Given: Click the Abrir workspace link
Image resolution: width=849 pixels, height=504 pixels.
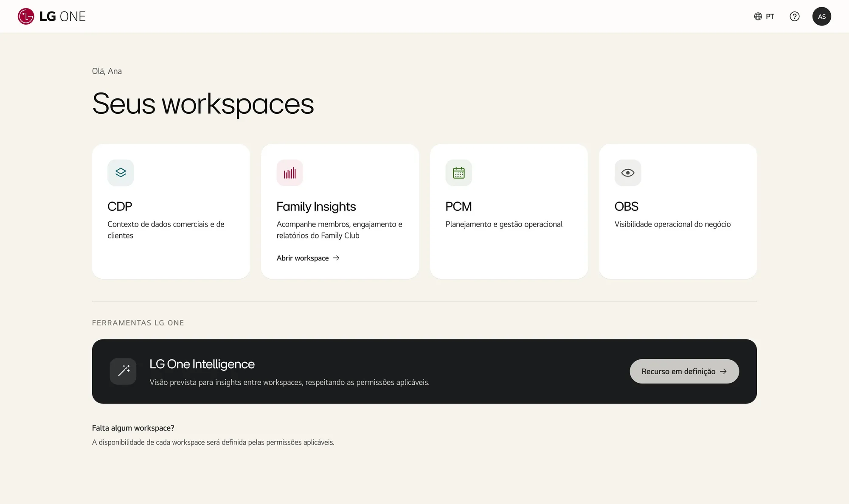Looking at the screenshot, I should [308, 258].
